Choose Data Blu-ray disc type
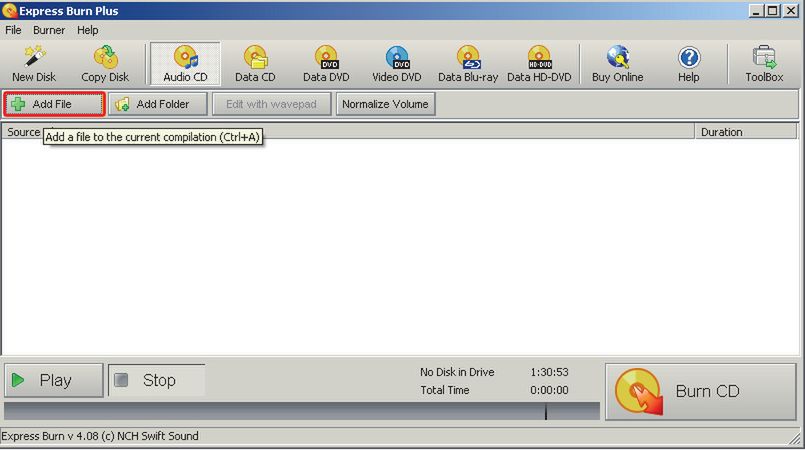The image size is (805, 450). (468, 64)
